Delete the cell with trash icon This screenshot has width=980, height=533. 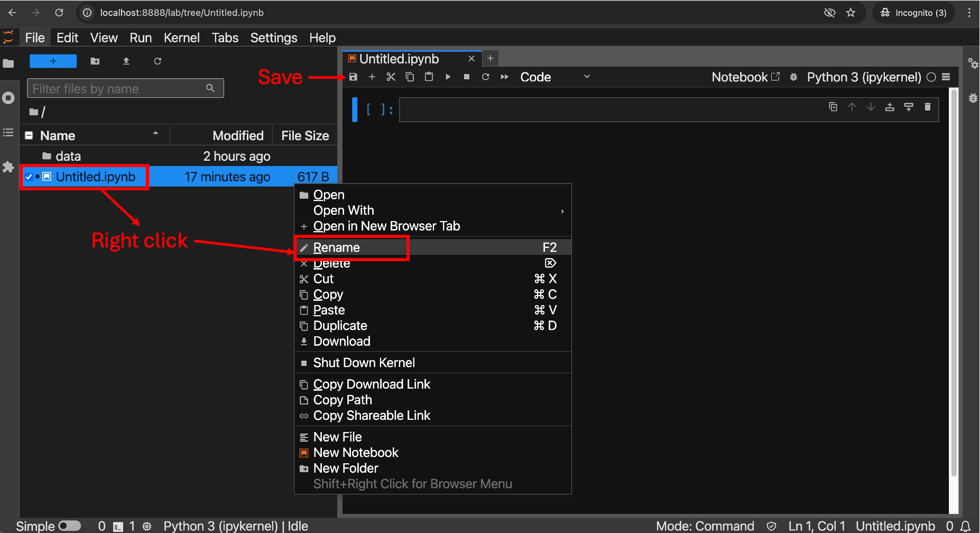coord(927,107)
